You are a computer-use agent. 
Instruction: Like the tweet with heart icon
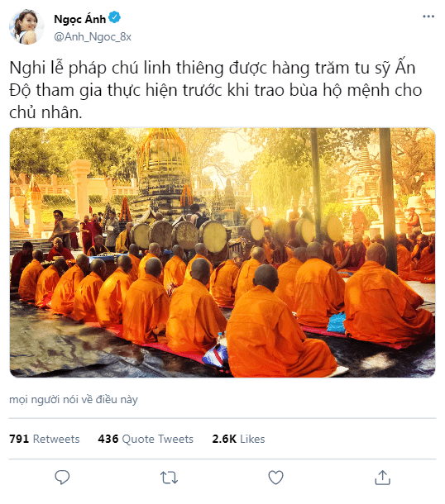[275, 478]
